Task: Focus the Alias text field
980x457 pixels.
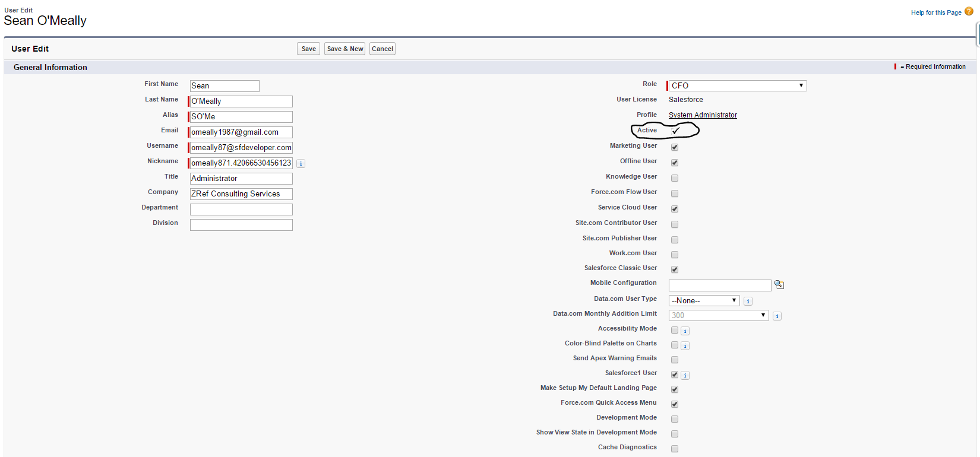Action: pyautogui.click(x=241, y=117)
